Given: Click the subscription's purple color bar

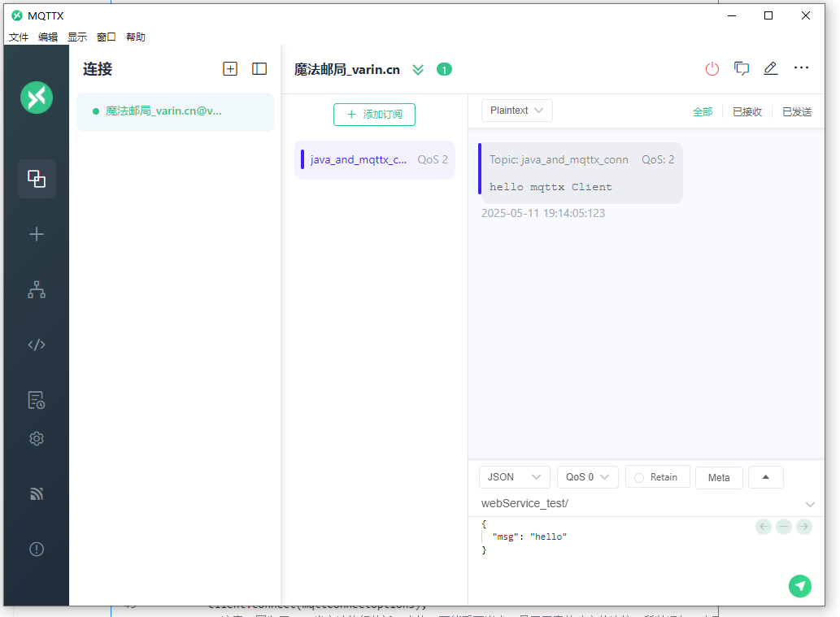Looking at the screenshot, I should 302,159.
